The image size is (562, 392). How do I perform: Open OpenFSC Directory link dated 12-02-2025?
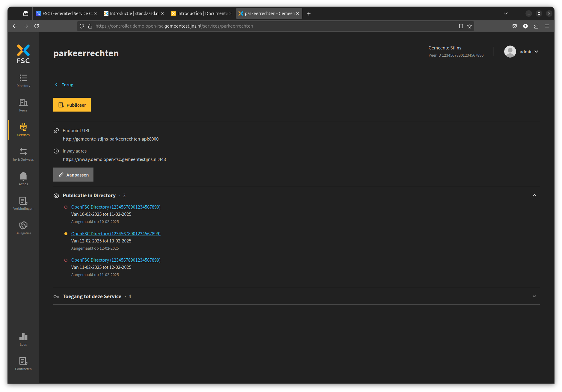116,233
